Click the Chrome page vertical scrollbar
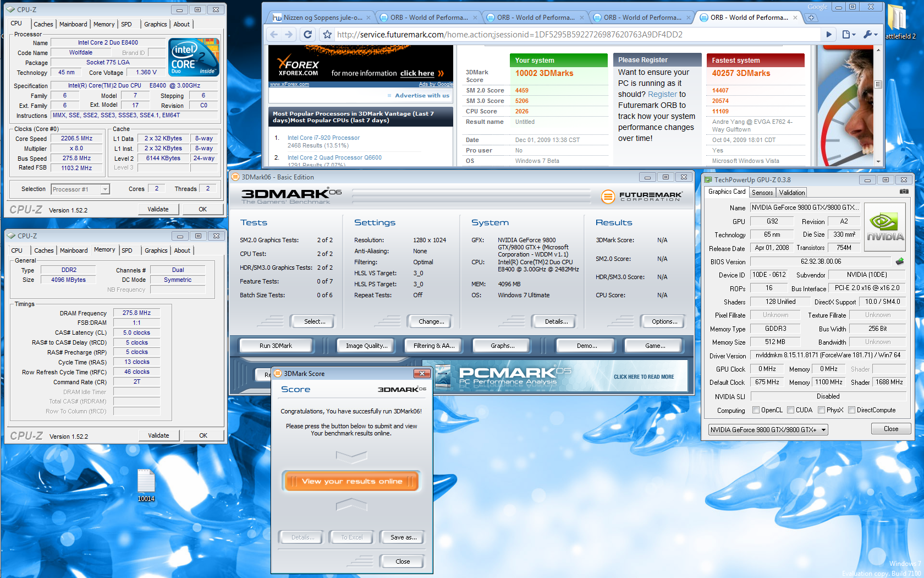 tap(878, 105)
